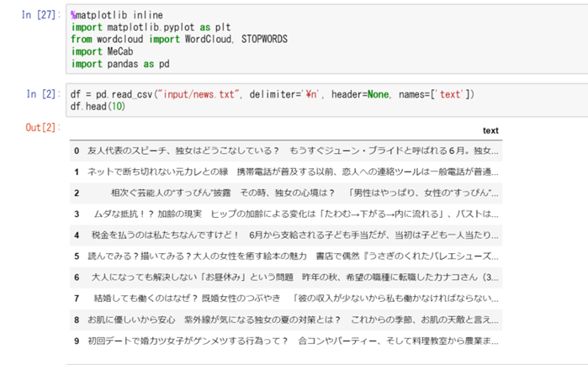Click row 7 text about 結婚しても働くのはなぜ
Screen dimensions: 588x365
296,299
